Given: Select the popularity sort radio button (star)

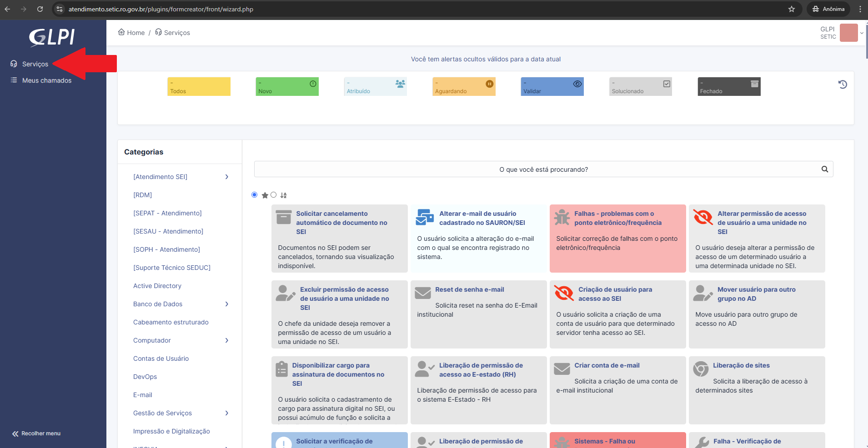Looking at the screenshot, I should tap(255, 195).
